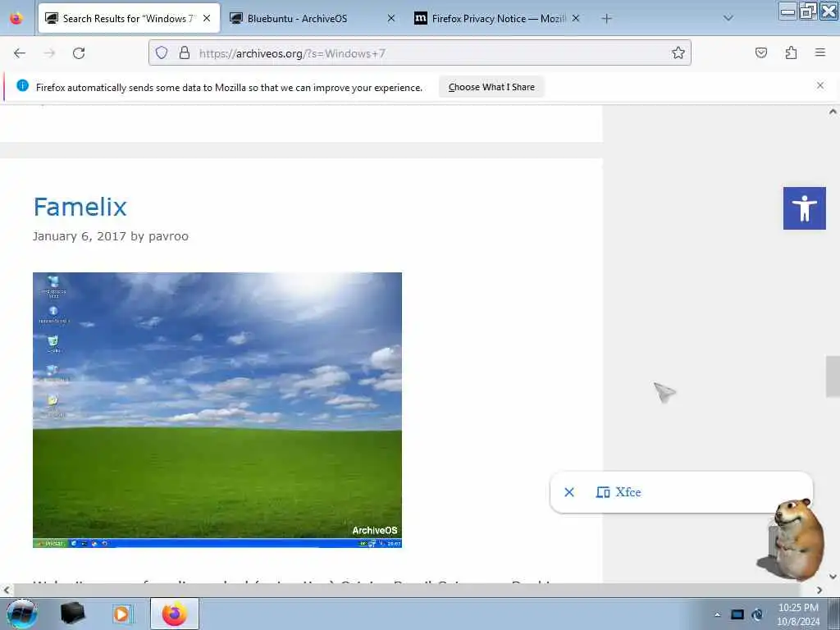Go back with the browser back arrow

(20, 53)
